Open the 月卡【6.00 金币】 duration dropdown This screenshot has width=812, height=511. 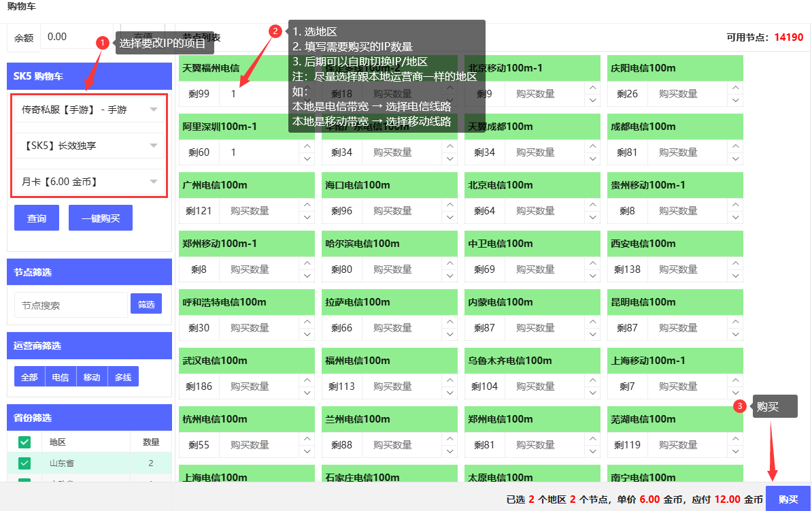coord(89,182)
